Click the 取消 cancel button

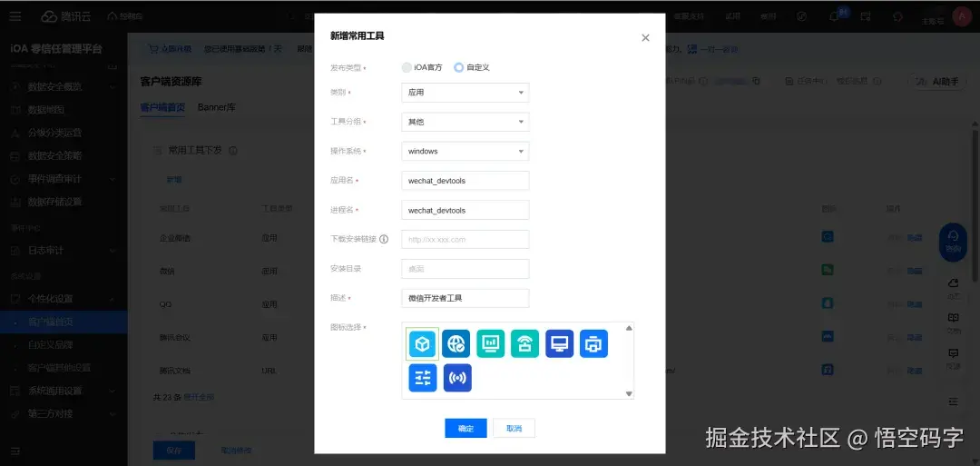[514, 429]
